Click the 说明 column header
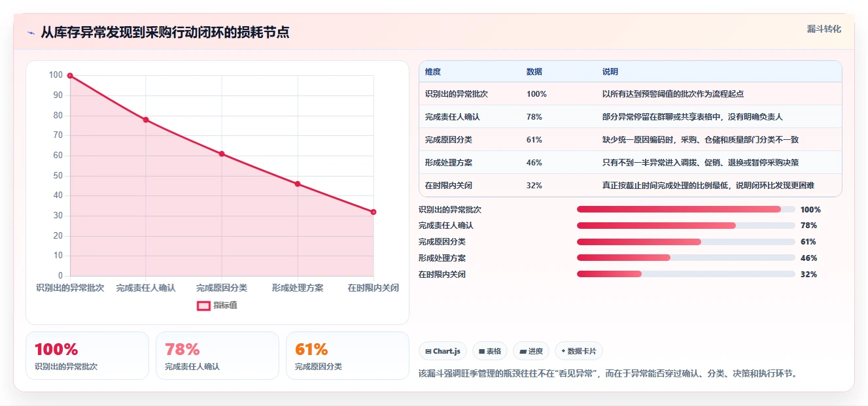Viewport: 868px width, 406px height. [x=610, y=72]
